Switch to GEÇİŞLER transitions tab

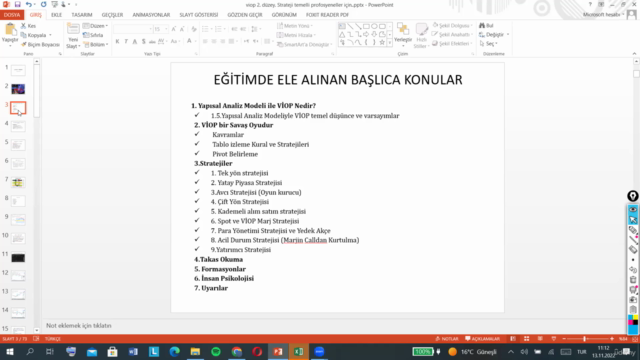[x=112, y=15]
